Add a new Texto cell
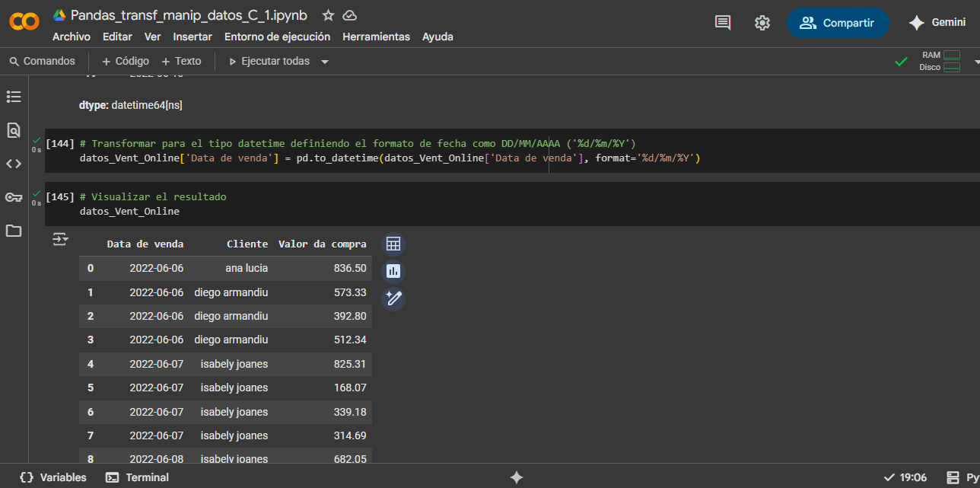 (x=181, y=61)
